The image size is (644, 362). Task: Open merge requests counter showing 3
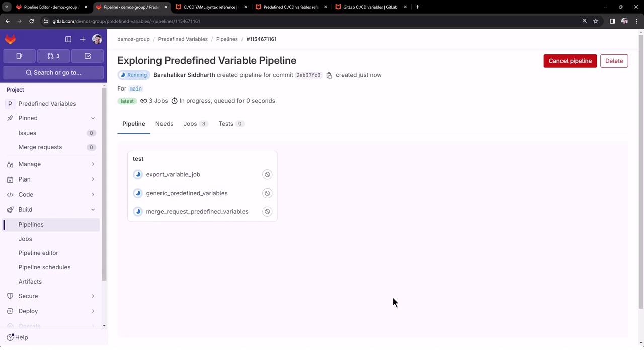(53, 56)
